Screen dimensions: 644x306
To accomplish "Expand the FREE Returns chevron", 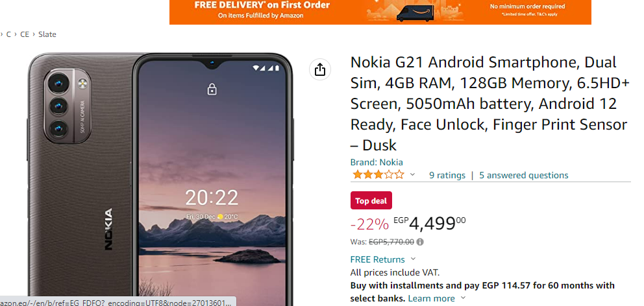I will (x=413, y=259).
